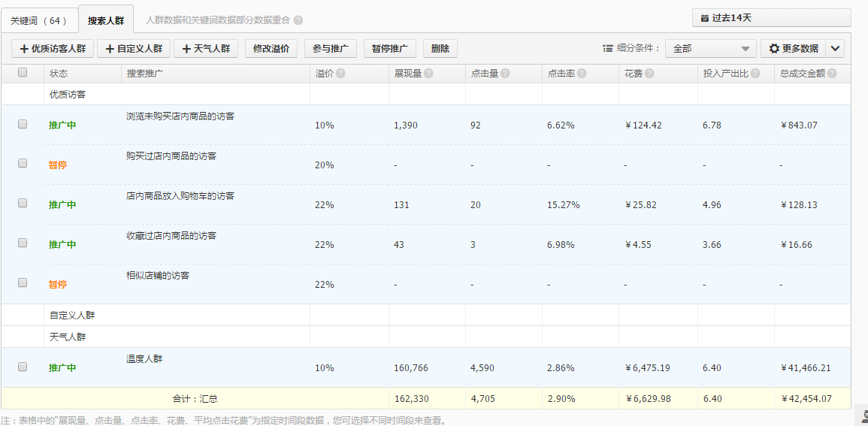Image resolution: width=868 pixels, height=426 pixels.
Task: Check the 店内商品放入购物车的访客 row
Action: click(x=23, y=203)
